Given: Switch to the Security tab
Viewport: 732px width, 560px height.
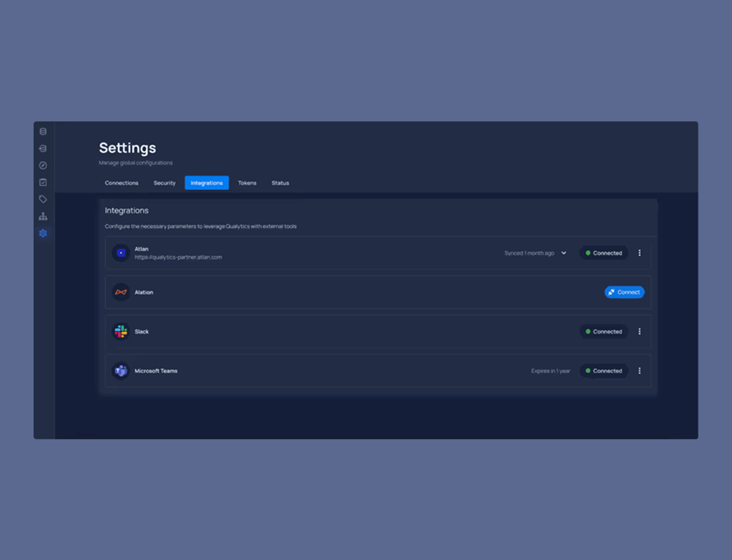Looking at the screenshot, I should tap(165, 183).
